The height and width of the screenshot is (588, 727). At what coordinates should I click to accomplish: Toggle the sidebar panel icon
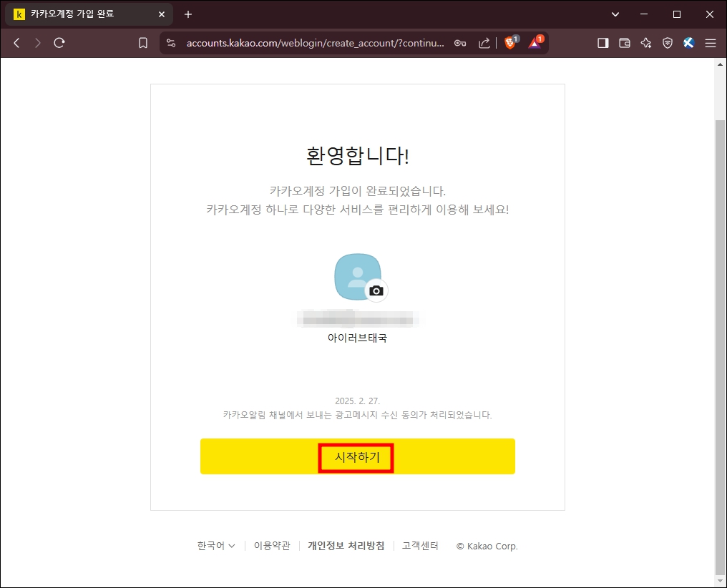point(602,43)
